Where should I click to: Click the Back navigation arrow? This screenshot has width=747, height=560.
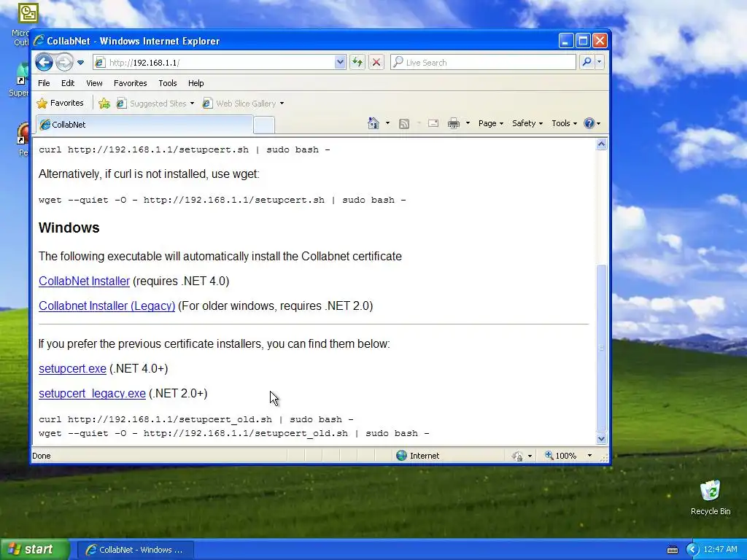pos(44,63)
